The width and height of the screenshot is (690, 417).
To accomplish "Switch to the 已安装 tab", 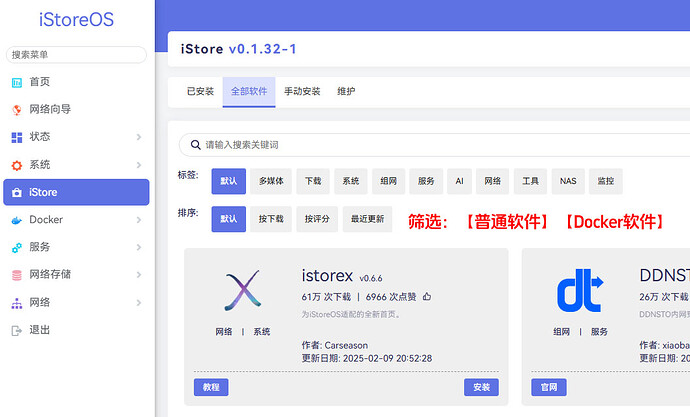I will (200, 92).
